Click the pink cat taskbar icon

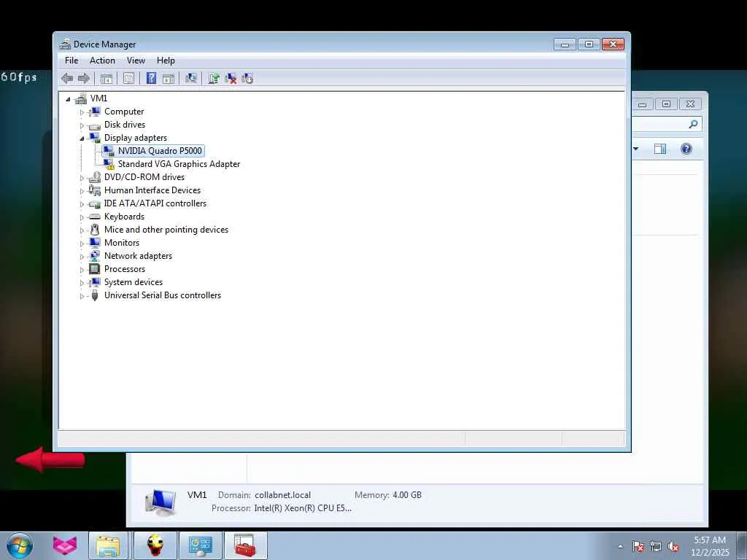coord(65,545)
